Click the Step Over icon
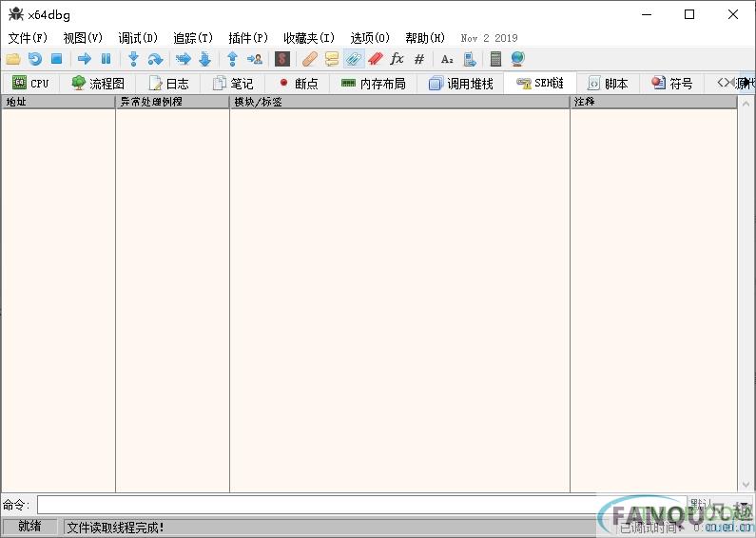756x538 pixels. pos(155,59)
